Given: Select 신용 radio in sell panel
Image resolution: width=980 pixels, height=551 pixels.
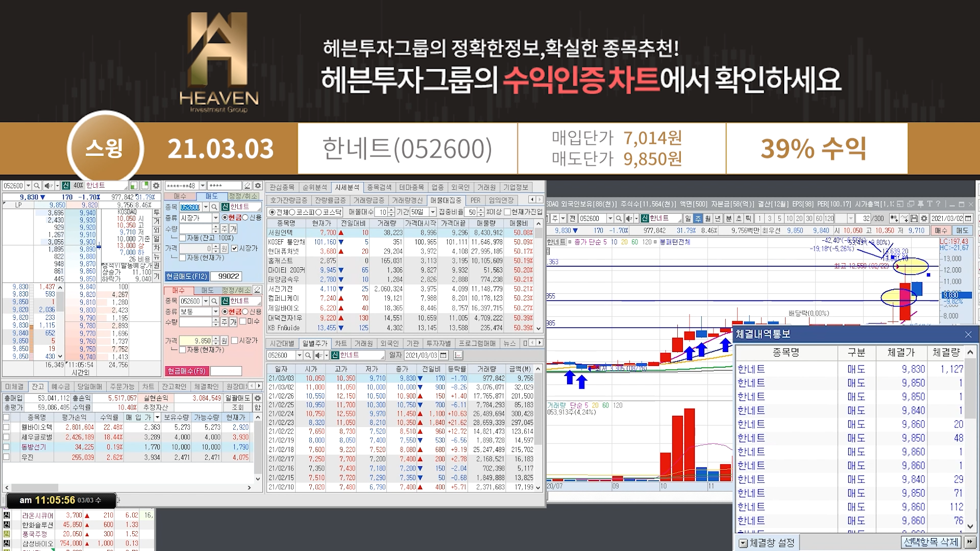Looking at the screenshot, I should 246,218.
